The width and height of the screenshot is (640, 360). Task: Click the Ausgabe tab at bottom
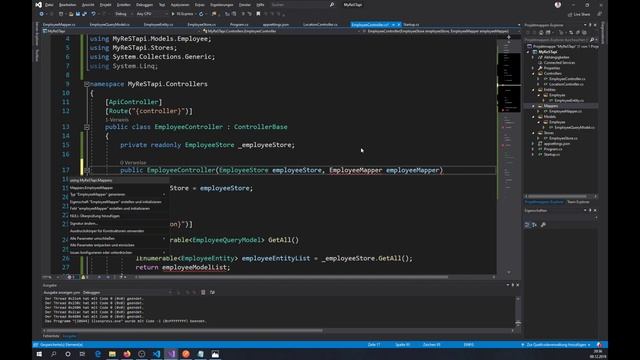pyautogui.click(x=69, y=336)
